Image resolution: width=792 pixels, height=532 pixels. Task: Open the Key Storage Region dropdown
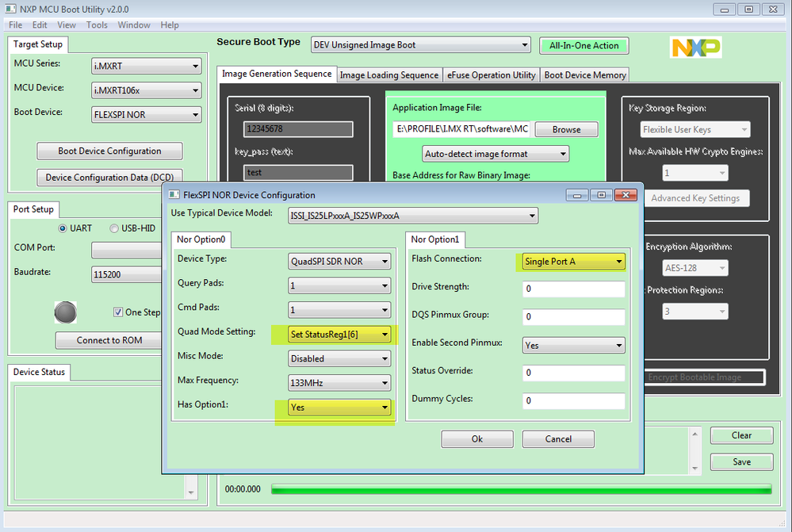695,129
